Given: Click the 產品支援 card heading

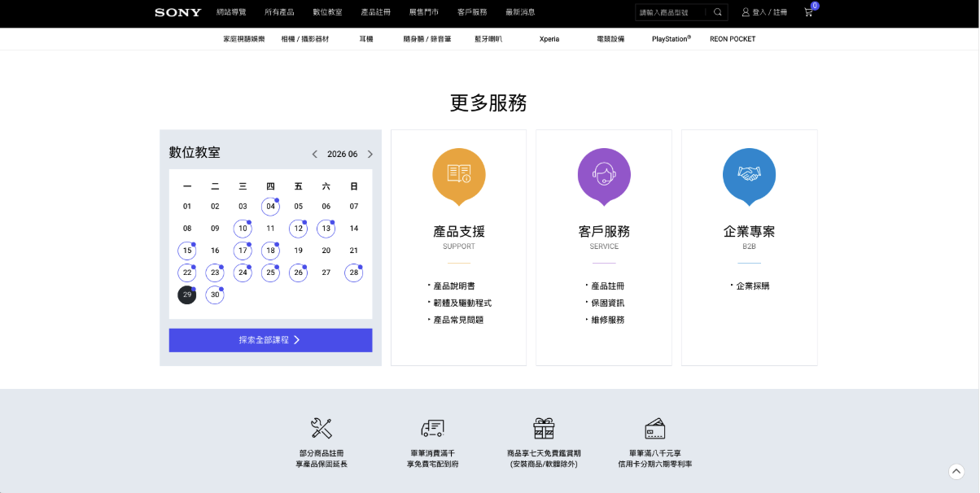Looking at the screenshot, I should click(x=459, y=232).
